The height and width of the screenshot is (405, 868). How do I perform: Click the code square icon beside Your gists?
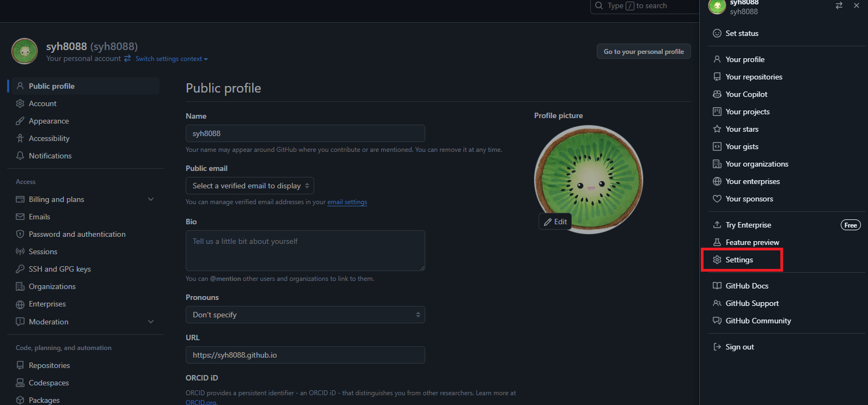click(x=717, y=146)
